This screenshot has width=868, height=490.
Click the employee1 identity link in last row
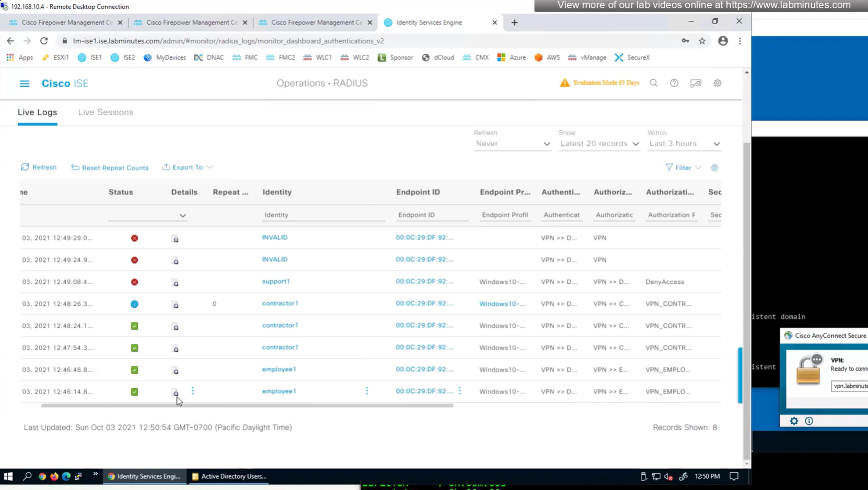(279, 391)
